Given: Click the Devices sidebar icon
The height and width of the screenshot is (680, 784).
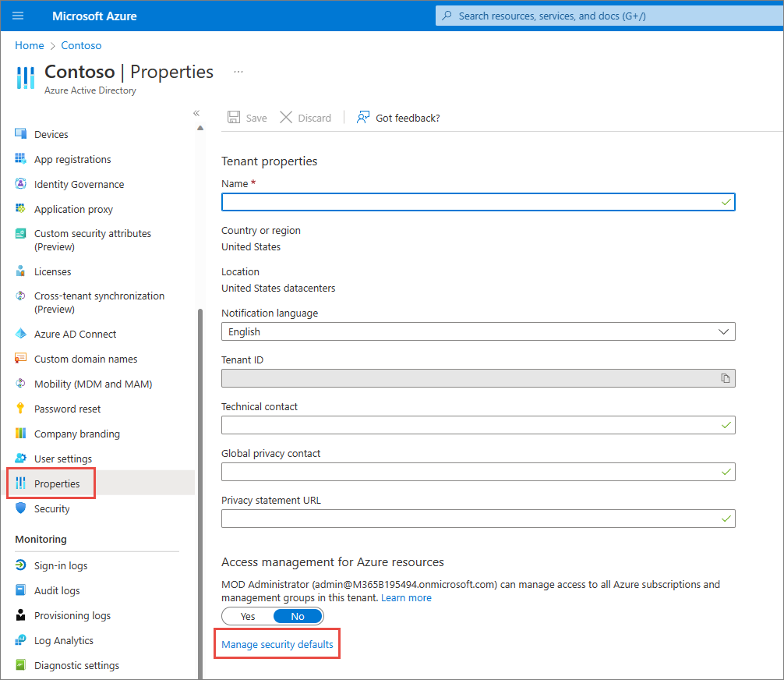Looking at the screenshot, I should [x=20, y=133].
